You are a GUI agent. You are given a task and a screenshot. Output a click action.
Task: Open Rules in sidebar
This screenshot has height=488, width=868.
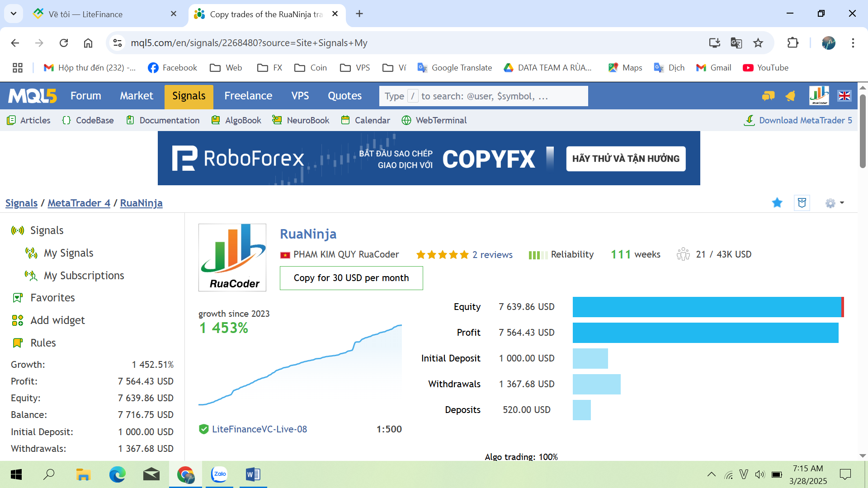point(43,343)
